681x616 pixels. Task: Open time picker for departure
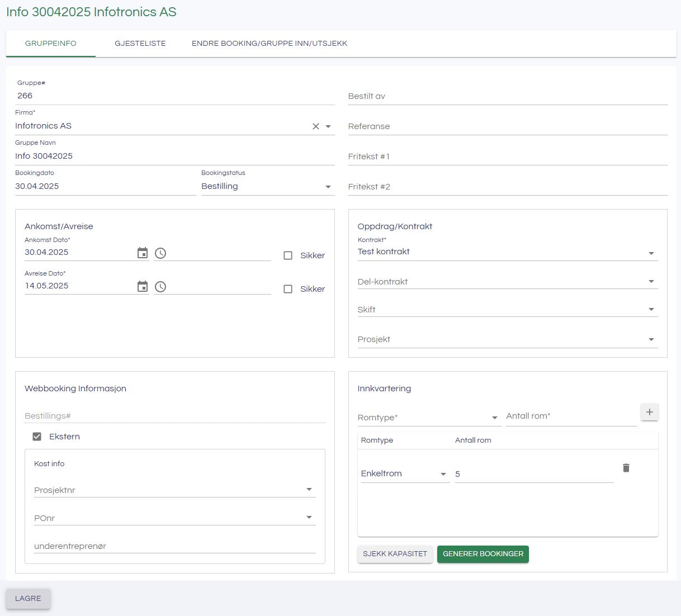pyautogui.click(x=160, y=287)
